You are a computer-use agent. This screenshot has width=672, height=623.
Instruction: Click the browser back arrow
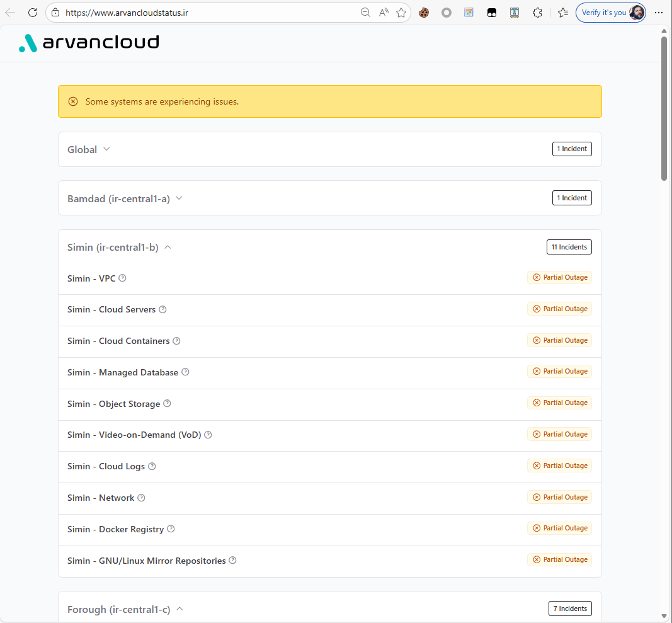(10, 13)
